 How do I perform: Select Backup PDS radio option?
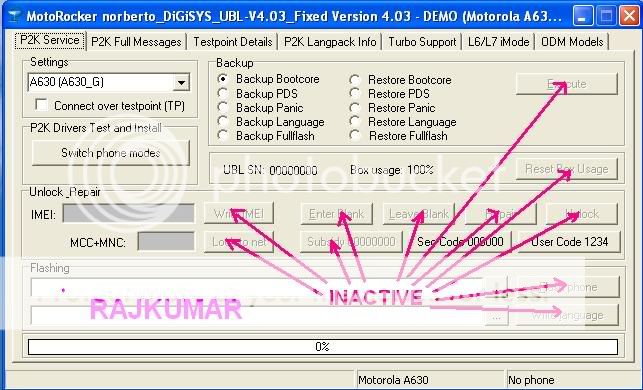[x=223, y=94]
